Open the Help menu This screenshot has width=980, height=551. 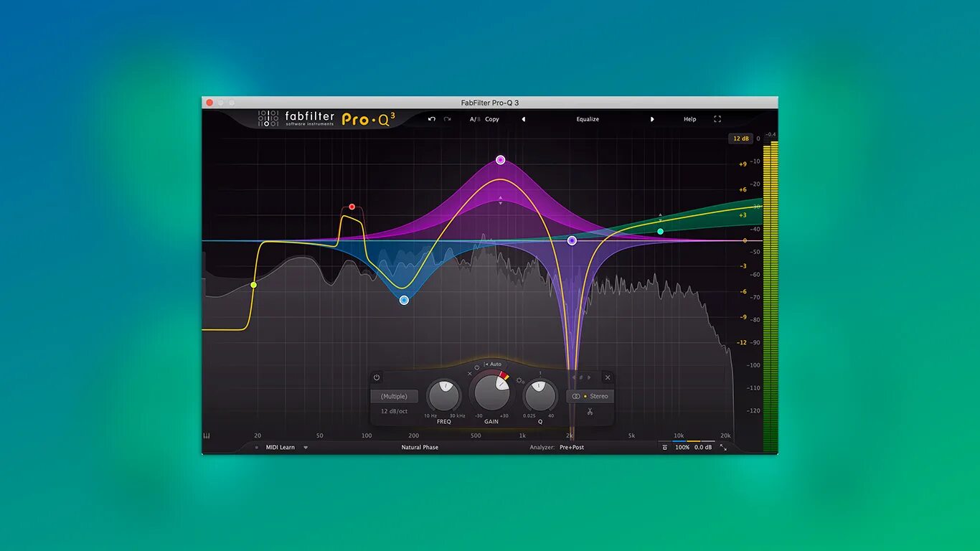tap(689, 119)
